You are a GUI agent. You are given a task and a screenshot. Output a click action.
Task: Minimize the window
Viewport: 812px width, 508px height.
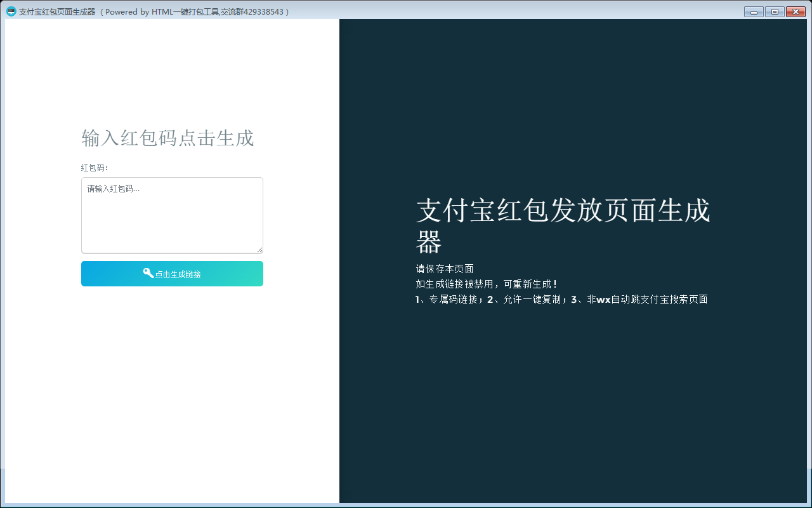754,11
